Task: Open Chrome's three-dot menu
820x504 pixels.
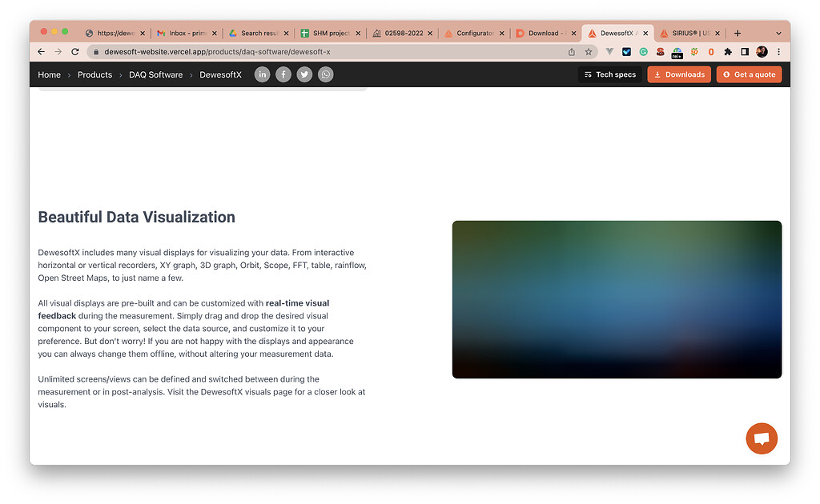Action: point(778,51)
